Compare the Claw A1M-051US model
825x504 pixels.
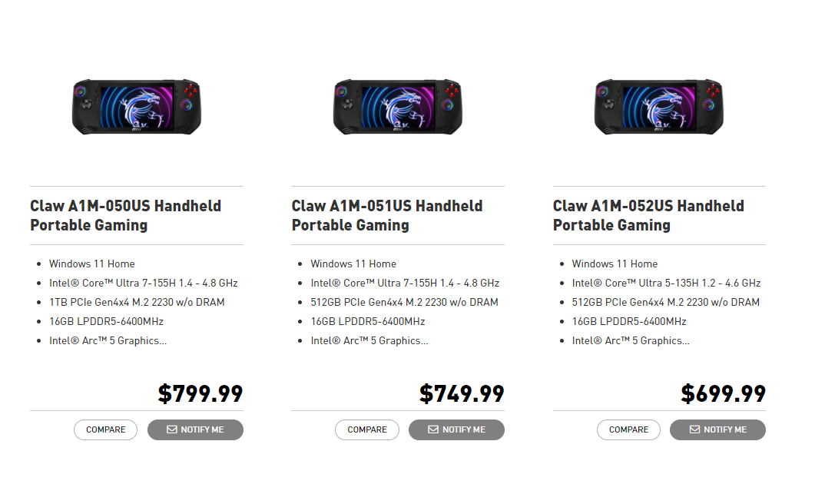coord(367,429)
